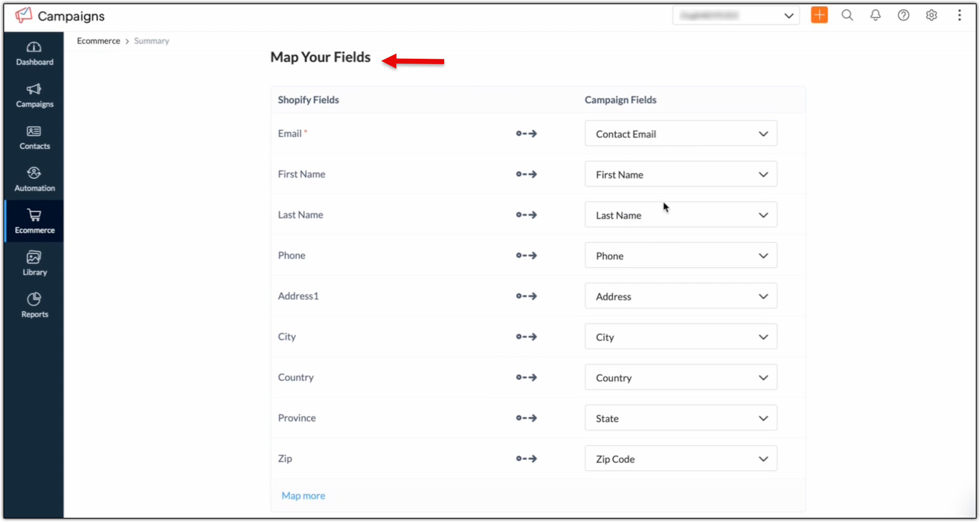Open the Library section

[34, 263]
